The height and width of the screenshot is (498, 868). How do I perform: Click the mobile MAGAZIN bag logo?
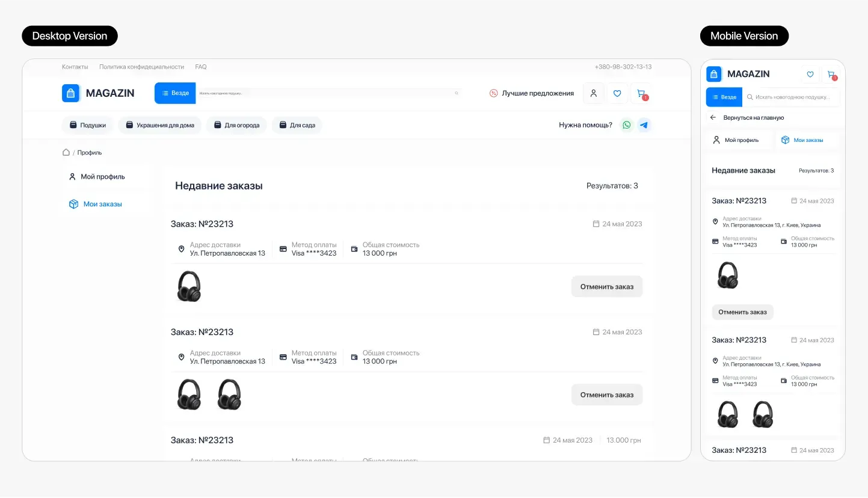[x=713, y=74]
